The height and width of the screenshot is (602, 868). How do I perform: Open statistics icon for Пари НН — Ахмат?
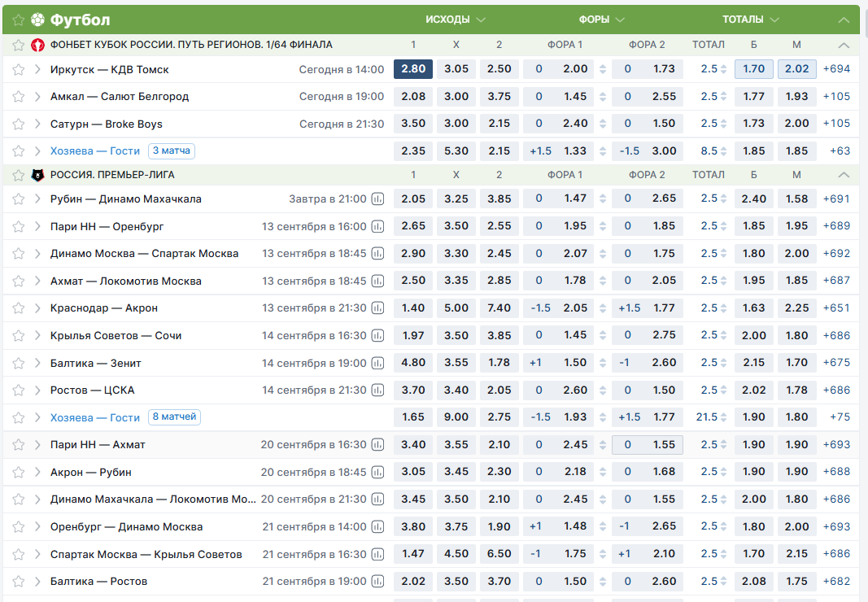pos(377,444)
